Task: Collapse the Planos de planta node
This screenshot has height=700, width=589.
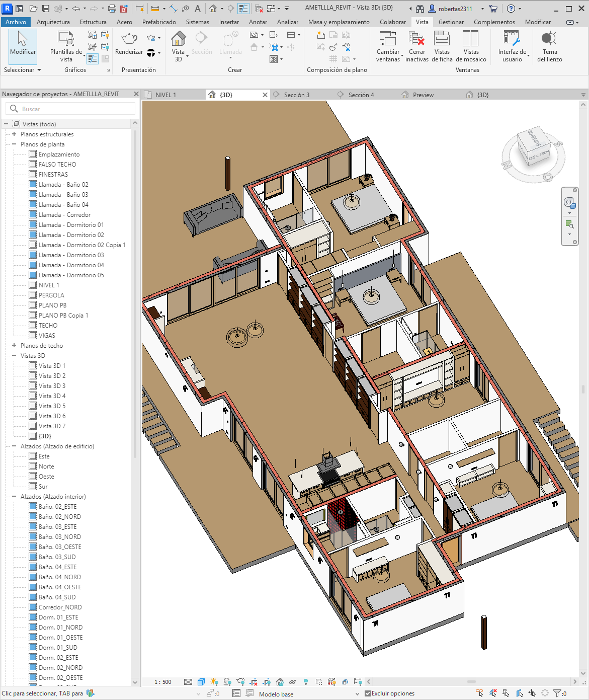Action: [14, 144]
